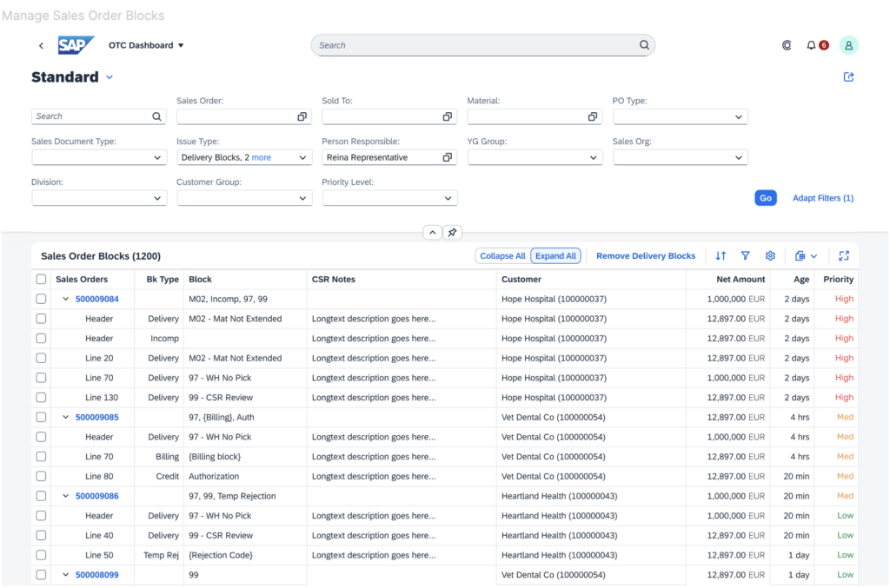890x588 pixels.
Task: Click Expand All
Action: [555, 255]
